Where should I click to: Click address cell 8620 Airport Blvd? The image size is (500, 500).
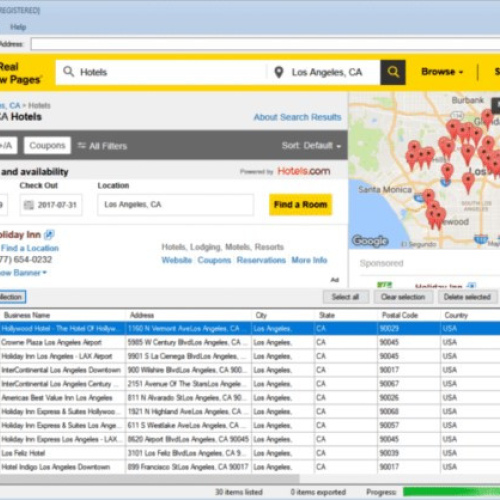tap(189, 439)
